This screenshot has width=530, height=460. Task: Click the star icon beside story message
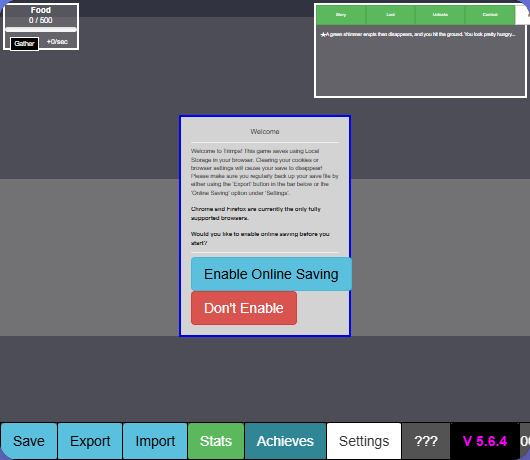pos(323,34)
